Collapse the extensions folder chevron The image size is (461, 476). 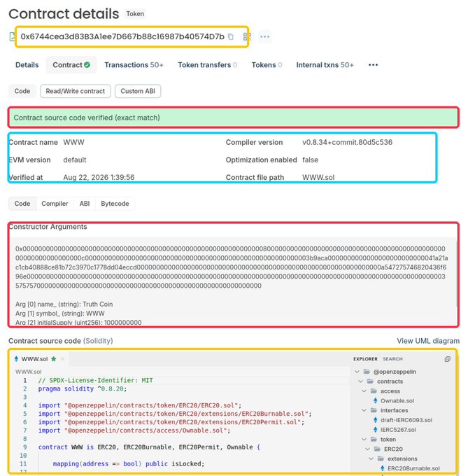coord(371,458)
